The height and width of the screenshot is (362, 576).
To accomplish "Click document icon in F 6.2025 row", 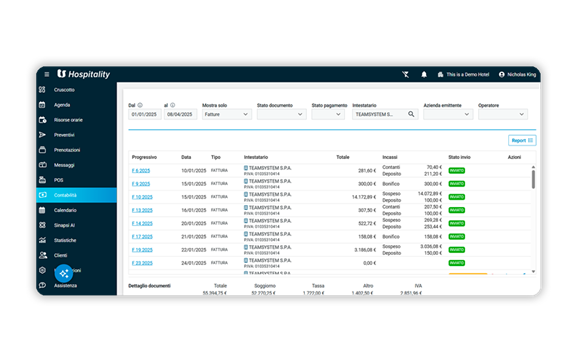I will (246, 168).
